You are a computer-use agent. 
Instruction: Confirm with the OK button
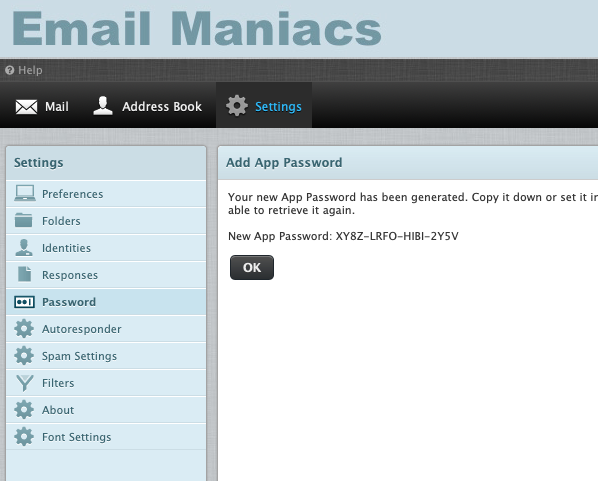click(252, 267)
